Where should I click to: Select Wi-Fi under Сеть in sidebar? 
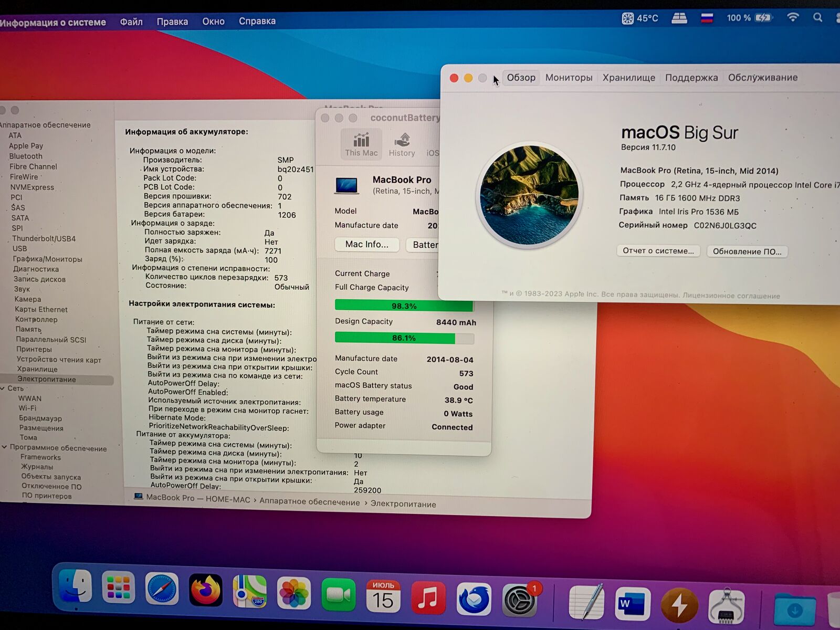(x=27, y=408)
